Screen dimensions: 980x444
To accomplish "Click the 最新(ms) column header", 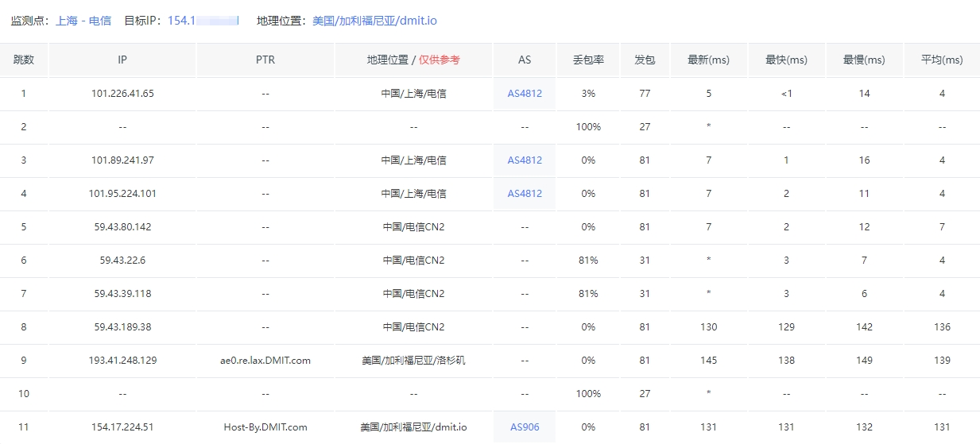I will click(708, 60).
